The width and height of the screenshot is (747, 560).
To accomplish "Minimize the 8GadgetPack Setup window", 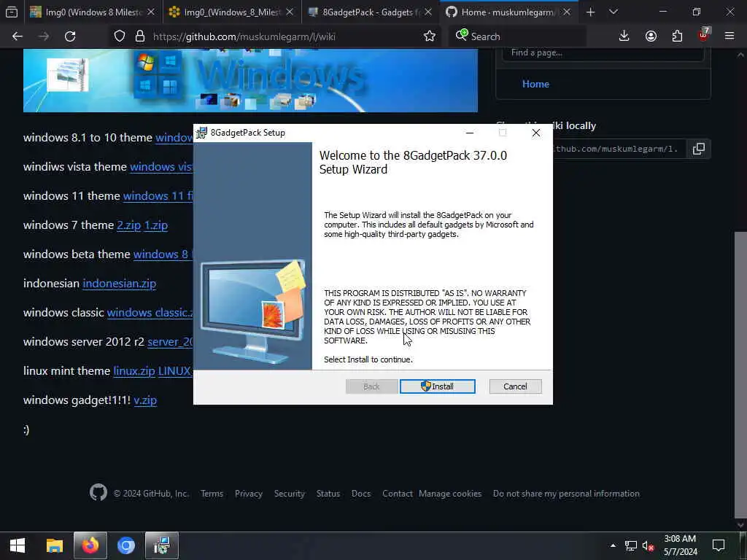I will (x=470, y=133).
